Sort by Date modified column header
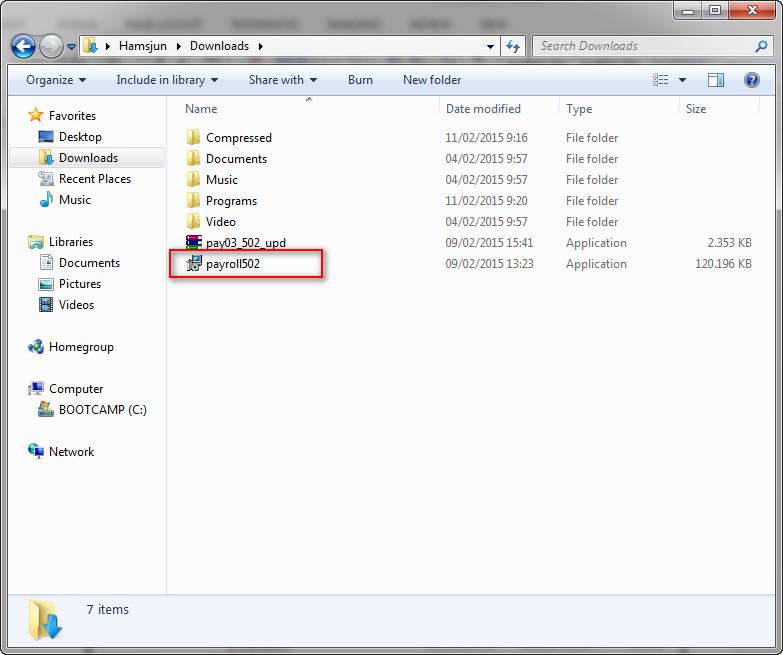 (483, 109)
